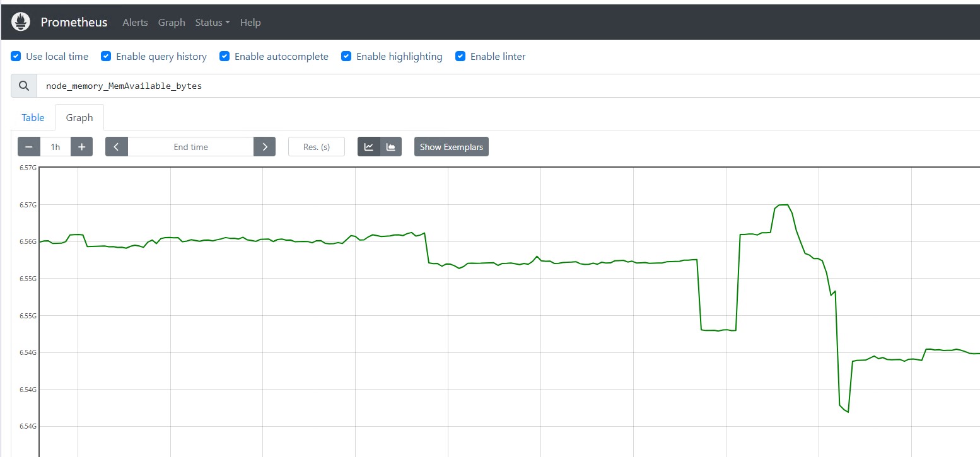Shift end time back using left arrow
This screenshot has height=457, width=980.
(x=116, y=146)
